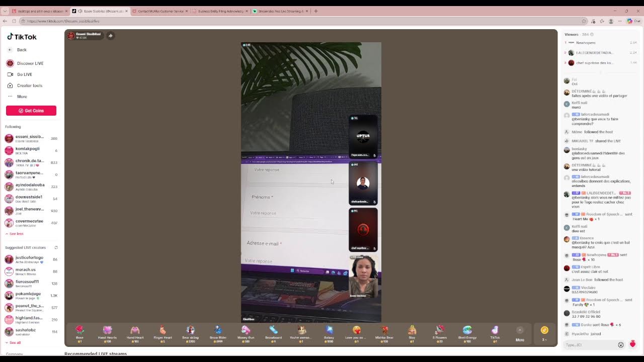The height and width of the screenshot is (362, 644).
Task: Switch to the Contact MoMoo Customer Service tab
Action: 160,11
